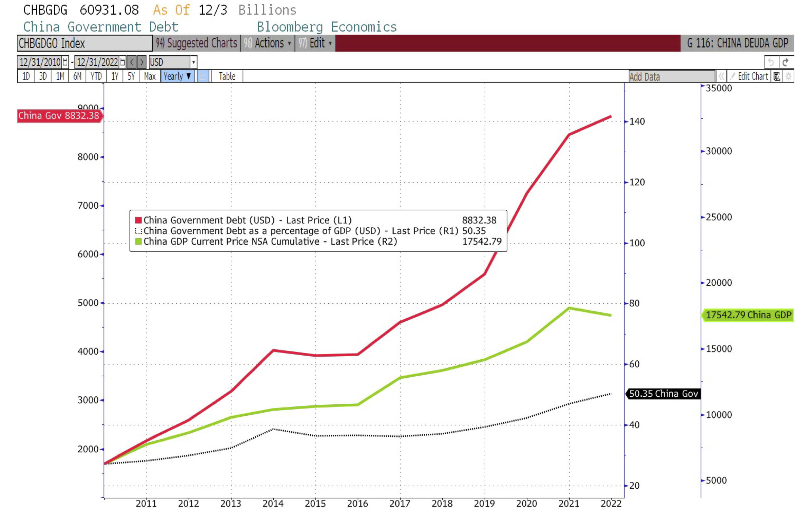Click the start date field 12/31/2010
Viewport: 812px width, 530px height.
click(x=40, y=62)
